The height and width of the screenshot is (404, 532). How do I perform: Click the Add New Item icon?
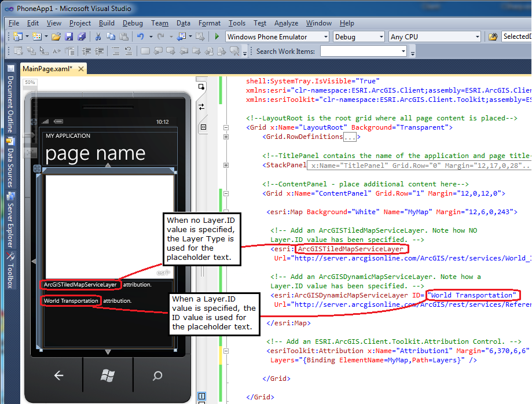click(36, 36)
